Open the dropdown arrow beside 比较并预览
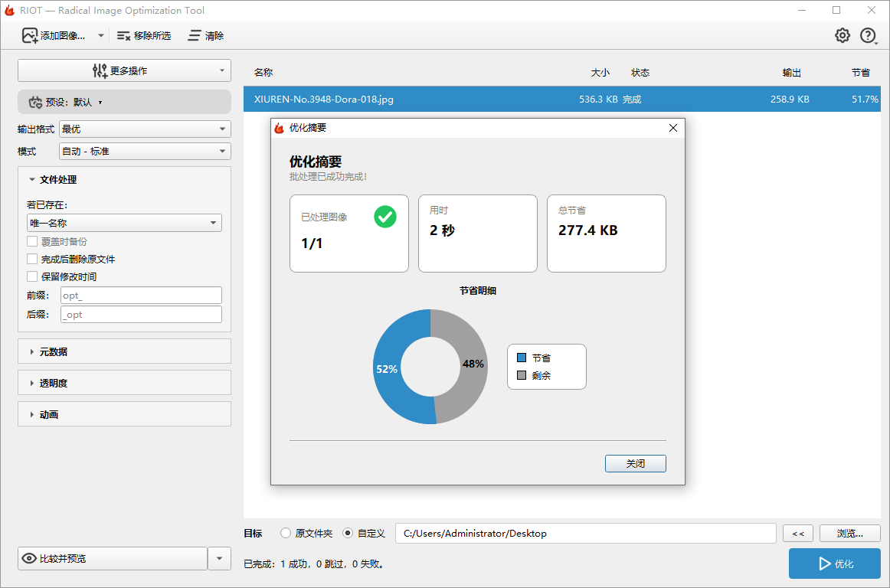This screenshot has height=588, width=890. click(x=220, y=558)
